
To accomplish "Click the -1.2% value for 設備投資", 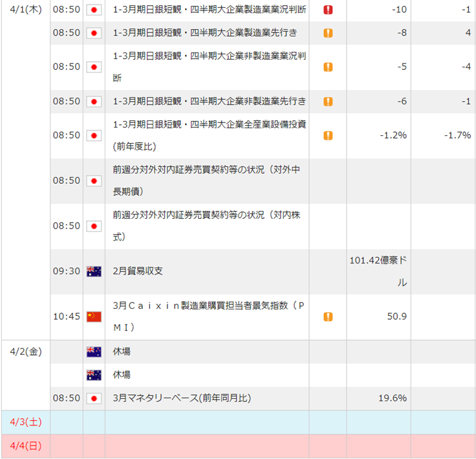I will (x=393, y=135).
